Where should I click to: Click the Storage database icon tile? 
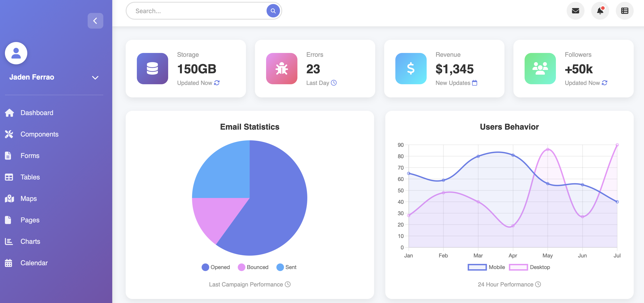pos(152,68)
